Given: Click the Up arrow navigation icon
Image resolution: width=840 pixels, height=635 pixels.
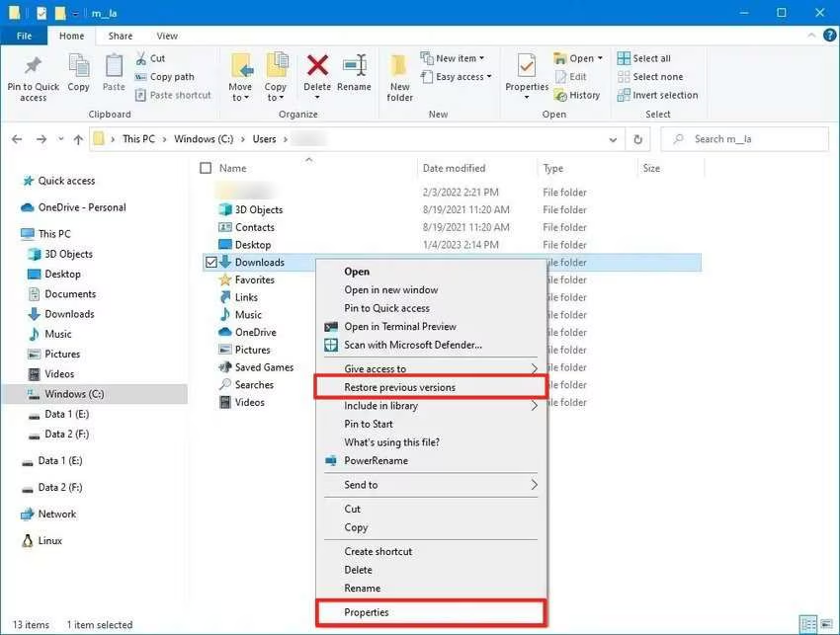Looking at the screenshot, I should point(78,139).
